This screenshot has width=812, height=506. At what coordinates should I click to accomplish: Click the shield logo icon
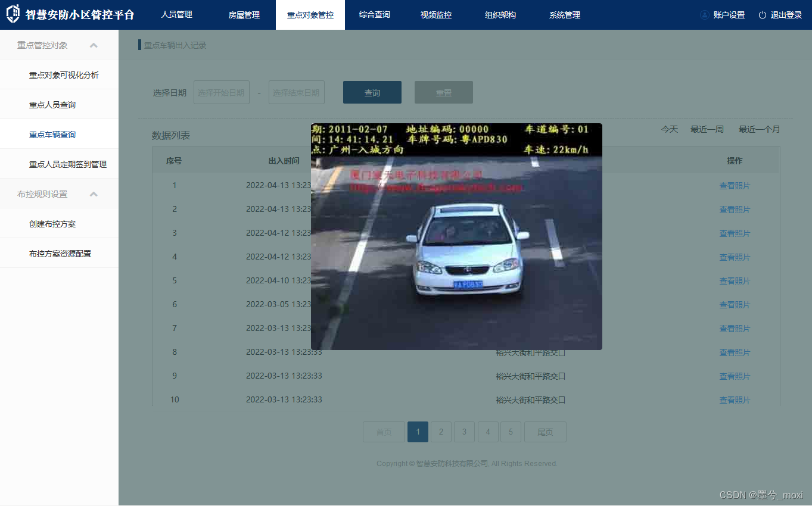pos(13,14)
